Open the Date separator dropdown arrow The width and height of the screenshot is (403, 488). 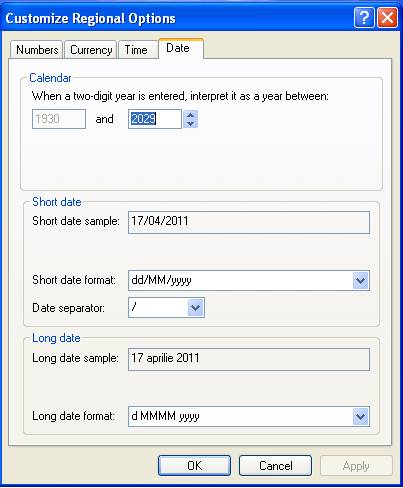click(196, 308)
